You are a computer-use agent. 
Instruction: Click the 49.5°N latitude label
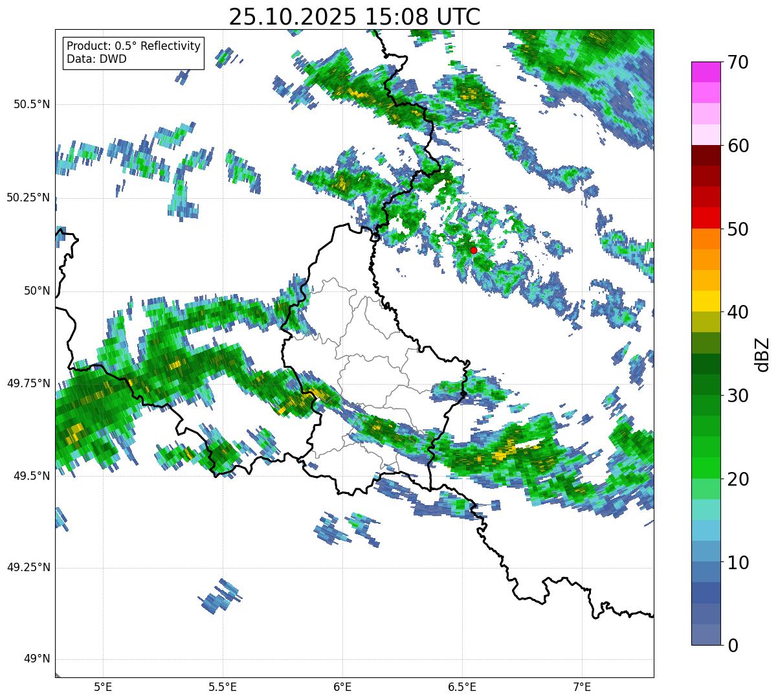32,476
